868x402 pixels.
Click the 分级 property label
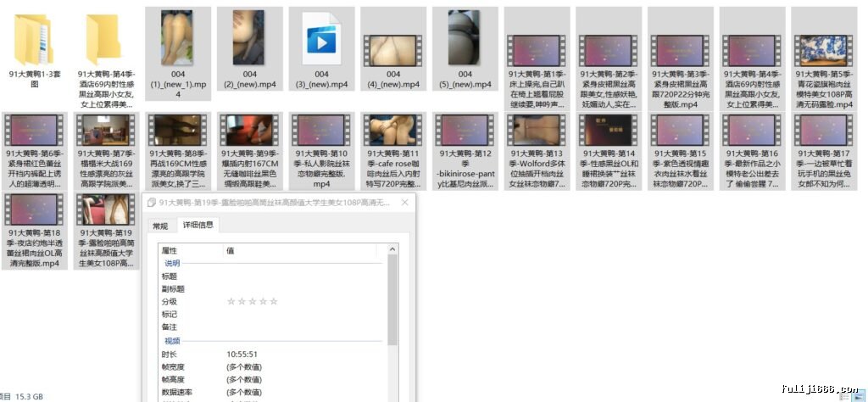coord(170,302)
